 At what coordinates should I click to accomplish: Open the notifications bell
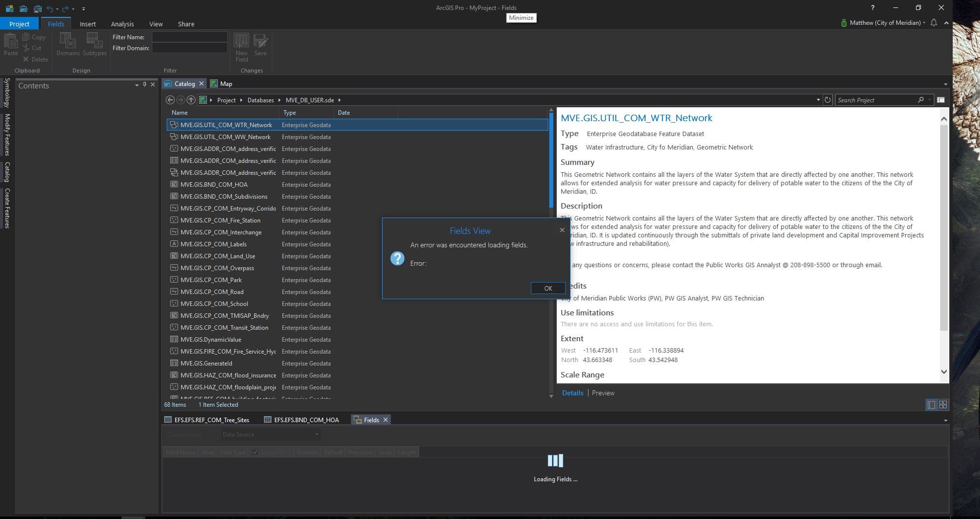(x=934, y=23)
